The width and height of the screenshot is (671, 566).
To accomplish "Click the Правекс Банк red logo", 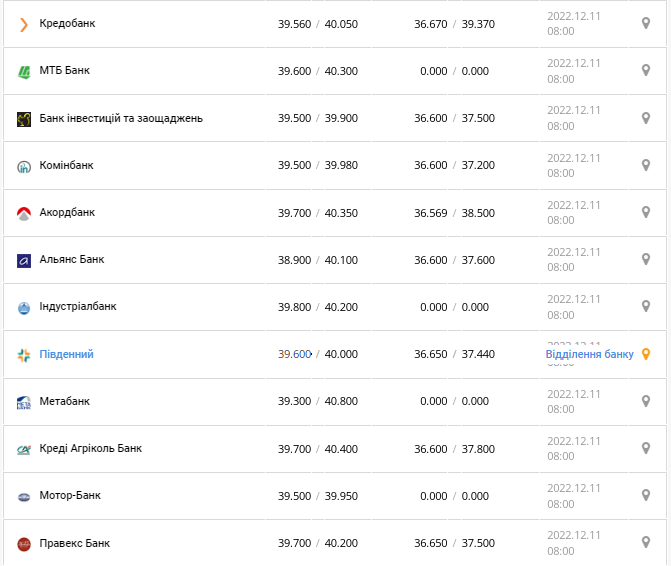I will click(24, 544).
